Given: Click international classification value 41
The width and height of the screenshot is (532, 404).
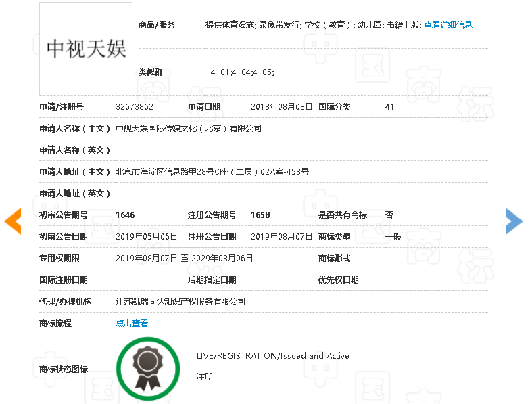Looking at the screenshot, I should coord(389,107).
